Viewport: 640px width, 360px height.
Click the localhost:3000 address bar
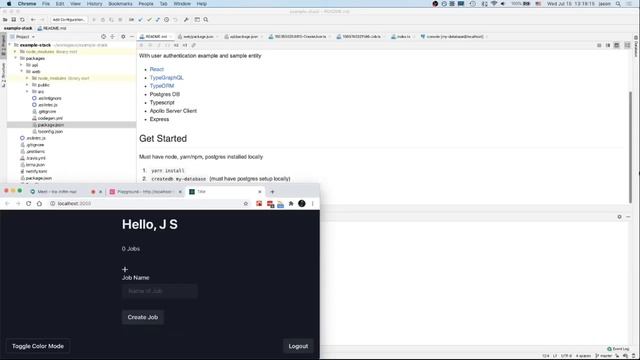coord(149,203)
